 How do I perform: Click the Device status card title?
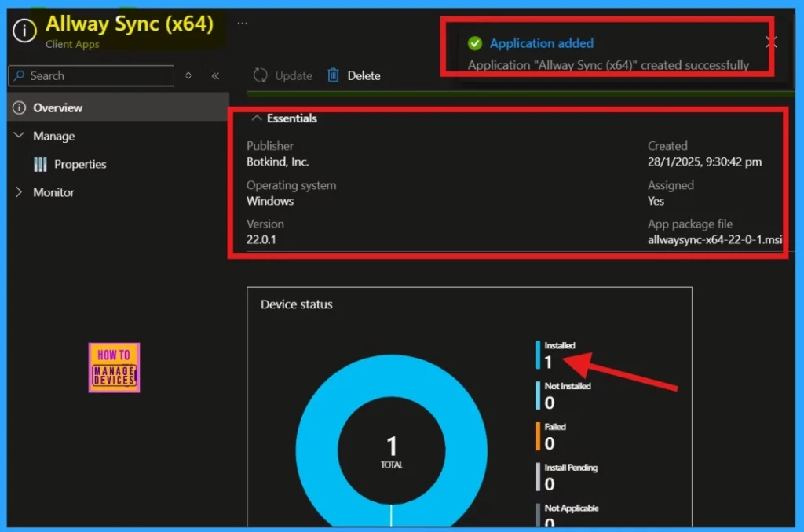[296, 304]
